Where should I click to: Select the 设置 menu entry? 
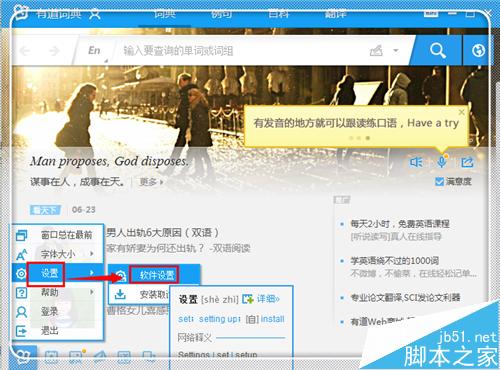point(58,273)
